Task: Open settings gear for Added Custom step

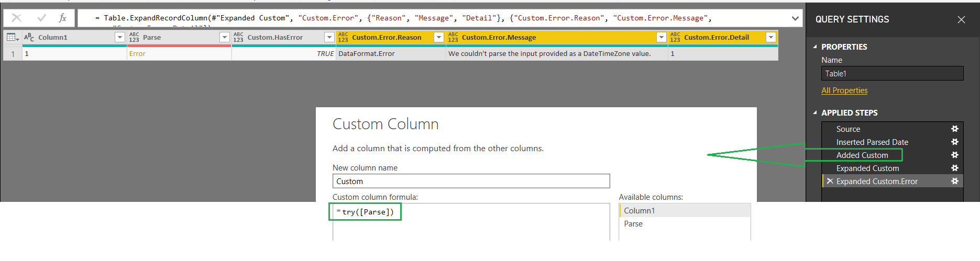Action: coord(955,155)
